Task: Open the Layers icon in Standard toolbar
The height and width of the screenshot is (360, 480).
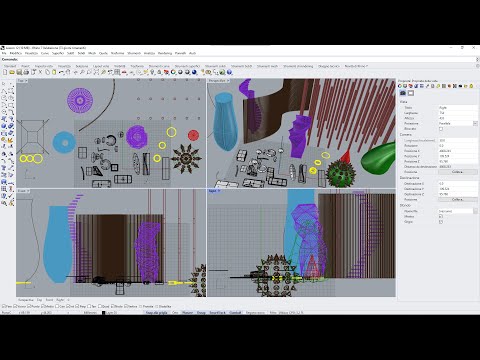Action: coord(166,72)
